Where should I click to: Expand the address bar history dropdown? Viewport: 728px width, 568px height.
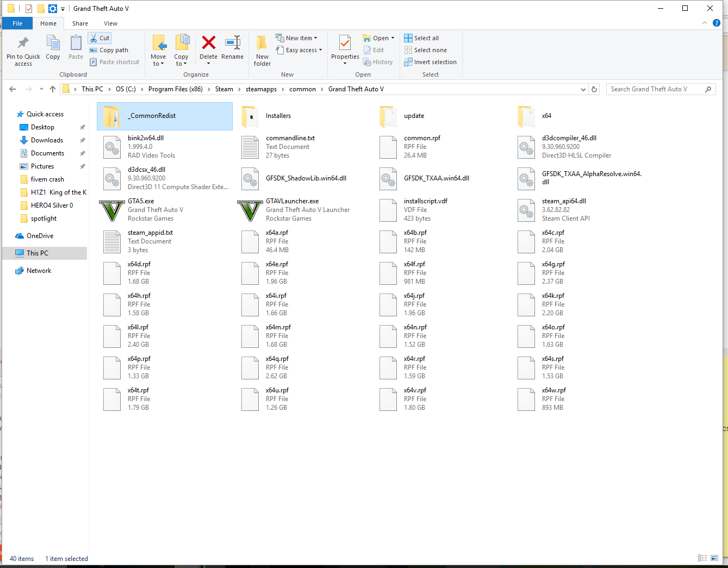pyautogui.click(x=583, y=89)
